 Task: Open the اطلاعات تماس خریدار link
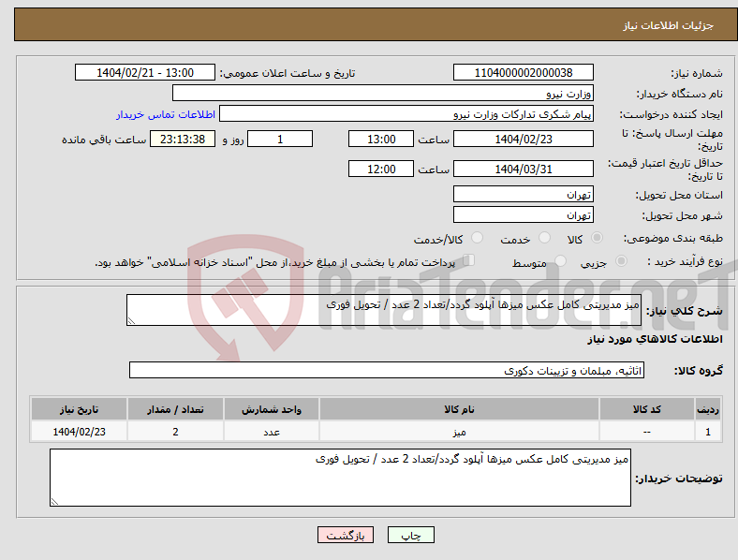tap(166, 114)
